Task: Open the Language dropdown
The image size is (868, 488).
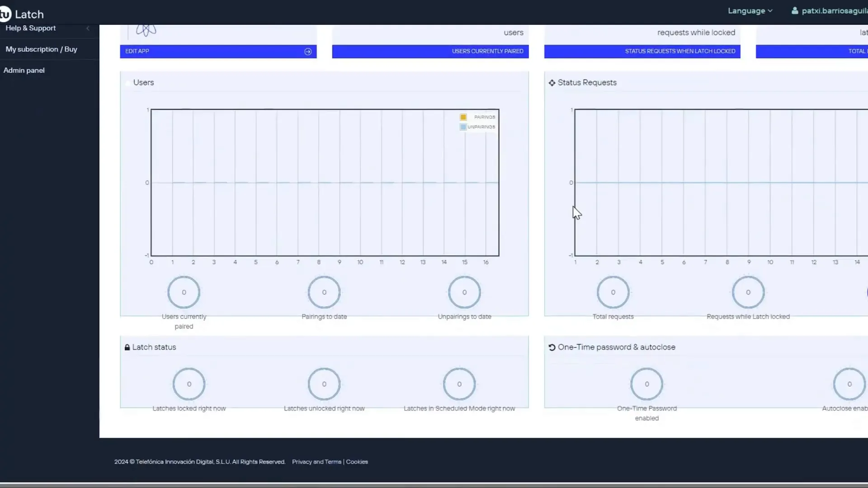Action: [x=750, y=11]
